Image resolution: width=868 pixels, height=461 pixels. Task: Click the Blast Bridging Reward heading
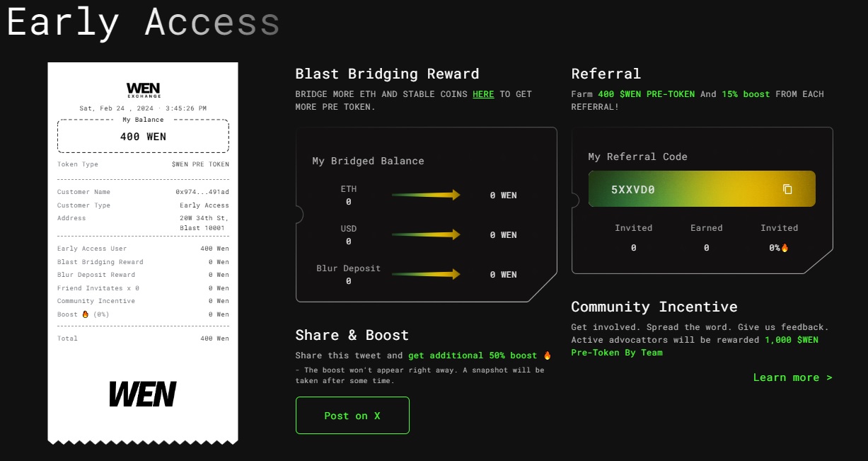(x=387, y=74)
